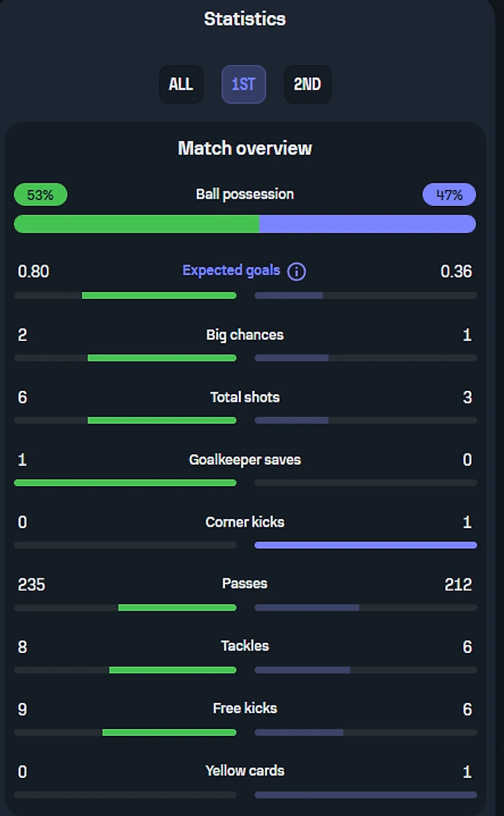Click the Expected goals link
The width and height of the screenshot is (504, 816).
pyautogui.click(x=231, y=271)
